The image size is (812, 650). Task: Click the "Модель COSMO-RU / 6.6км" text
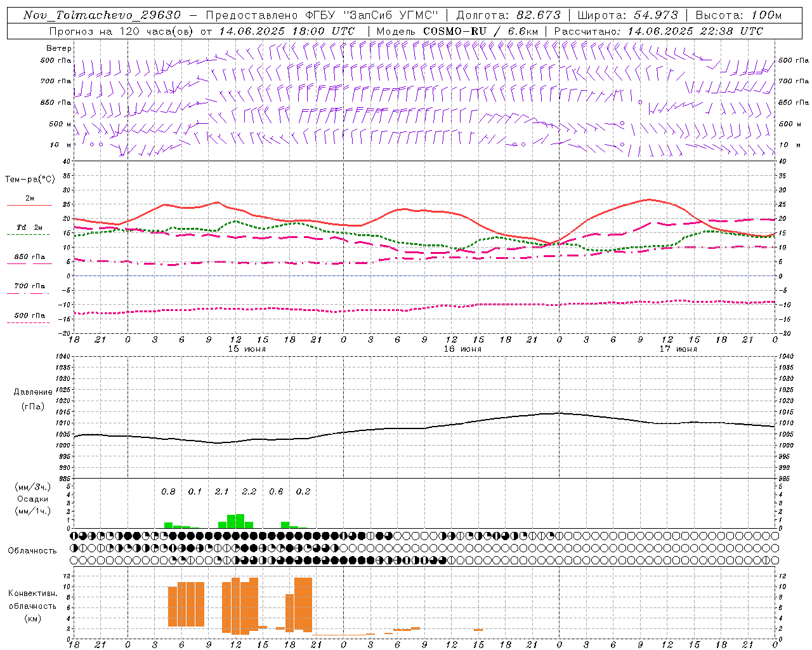pos(458,31)
